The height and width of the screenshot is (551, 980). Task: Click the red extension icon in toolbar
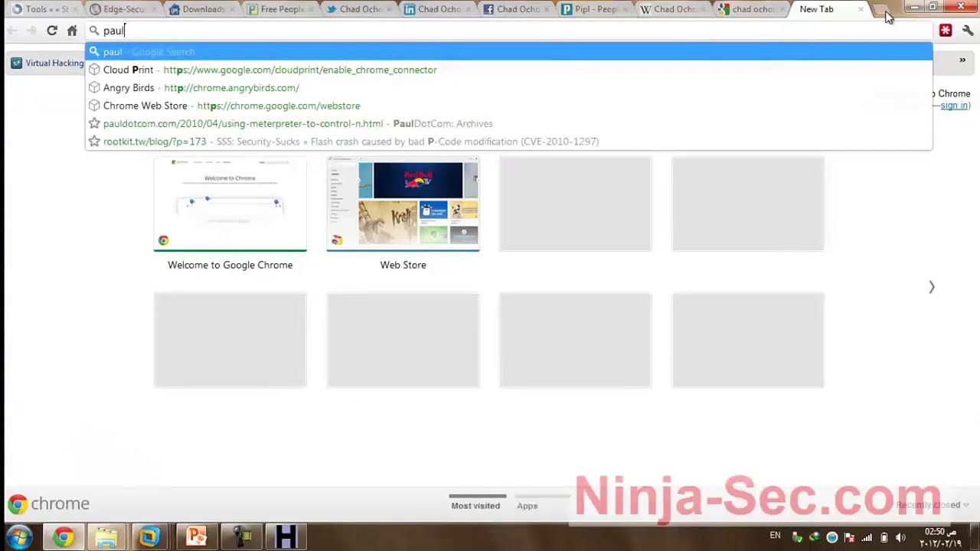(x=946, y=31)
